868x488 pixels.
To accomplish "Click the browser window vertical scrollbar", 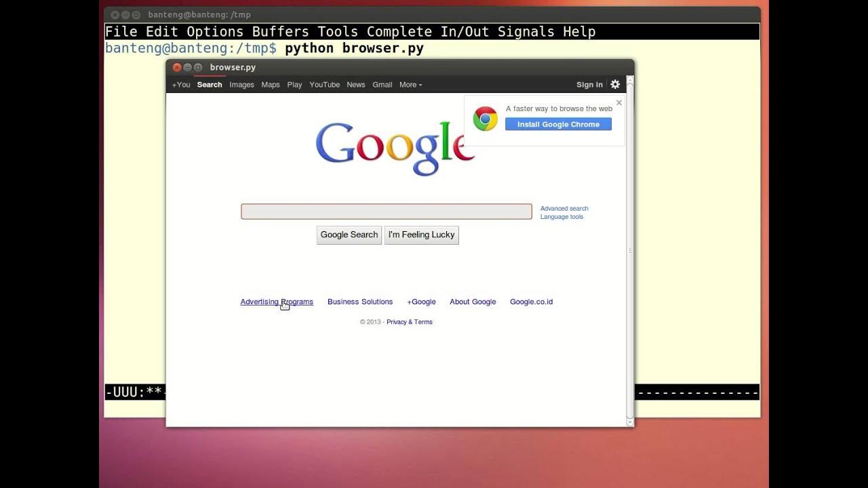I will click(630, 249).
